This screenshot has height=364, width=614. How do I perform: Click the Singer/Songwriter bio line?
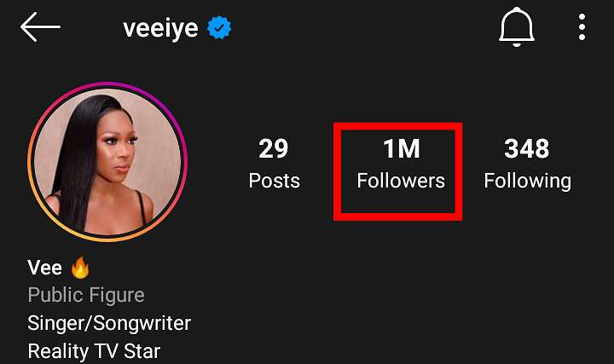(109, 324)
